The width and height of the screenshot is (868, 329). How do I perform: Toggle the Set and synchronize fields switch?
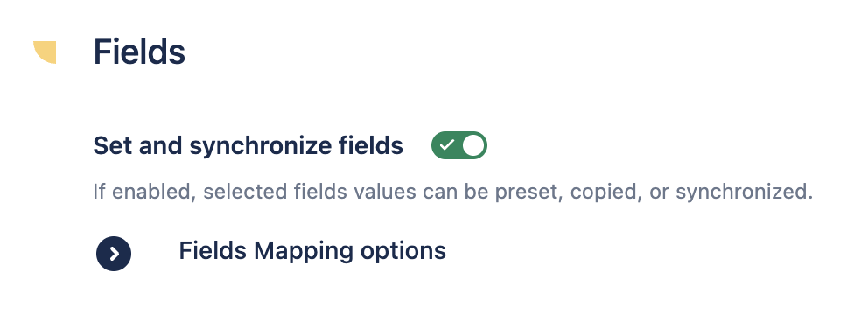click(x=458, y=145)
